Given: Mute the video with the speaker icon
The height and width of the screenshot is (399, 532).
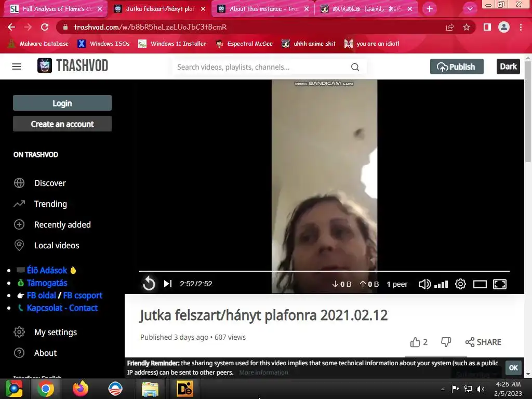Looking at the screenshot, I should click(424, 284).
